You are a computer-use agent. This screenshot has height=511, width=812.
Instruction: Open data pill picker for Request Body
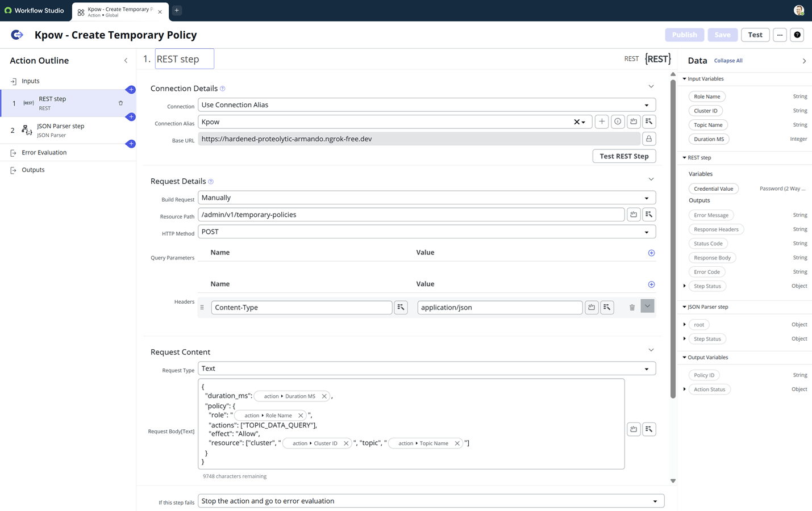(x=649, y=429)
